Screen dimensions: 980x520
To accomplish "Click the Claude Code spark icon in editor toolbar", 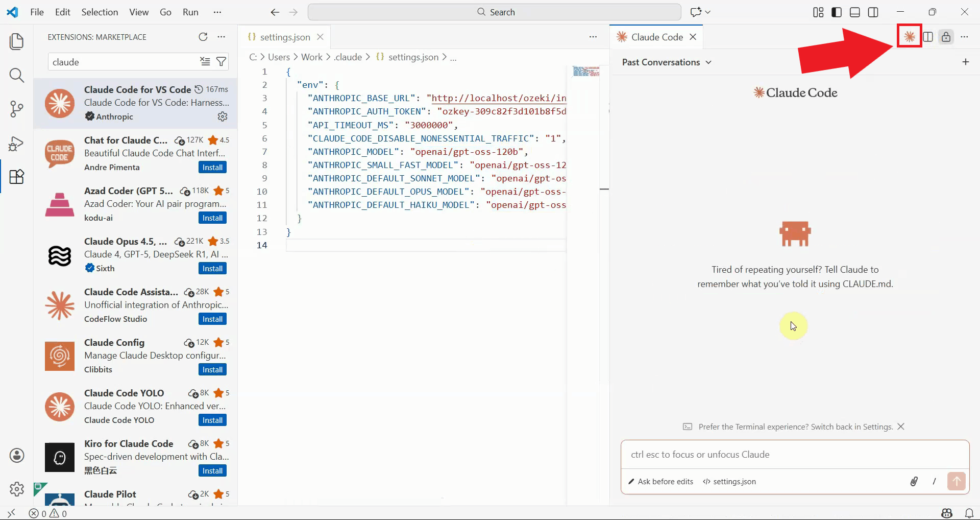I will (x=909, y=37).
